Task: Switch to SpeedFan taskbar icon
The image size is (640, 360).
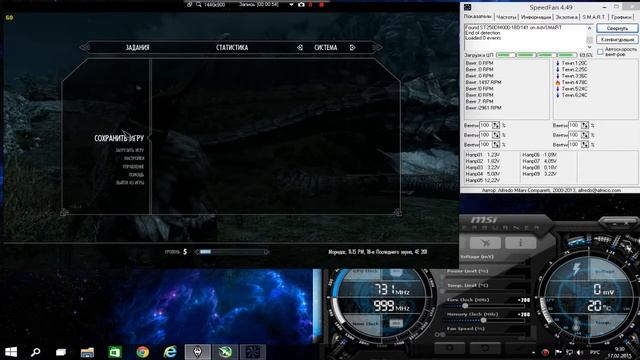Action: [253, 352]
